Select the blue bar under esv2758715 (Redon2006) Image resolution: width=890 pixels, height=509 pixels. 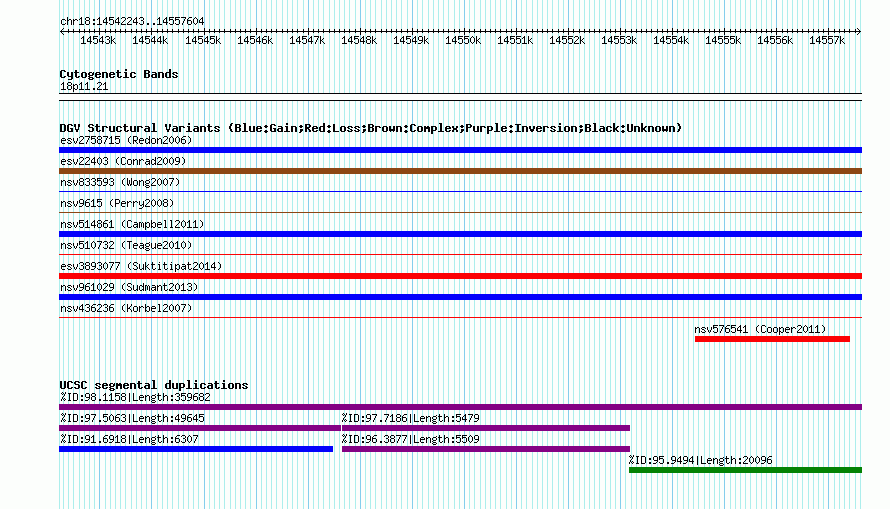coord(460,150)
